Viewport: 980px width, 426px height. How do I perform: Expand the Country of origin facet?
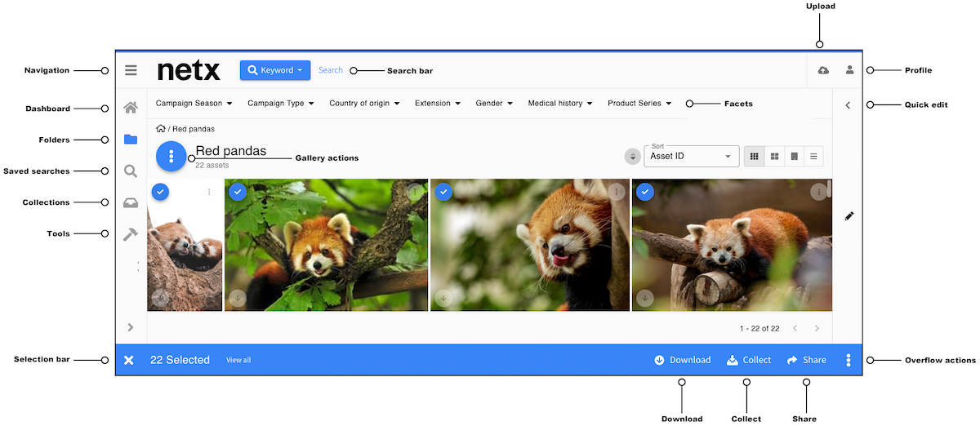click(x=364, y=104)
